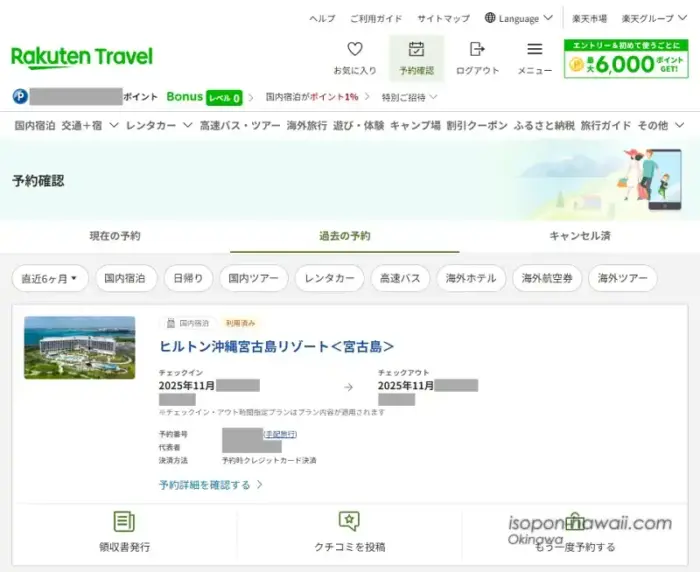Open 国内宿泊 in the navigation bar
The image size is (700, 572).
[x=35, y=125]
